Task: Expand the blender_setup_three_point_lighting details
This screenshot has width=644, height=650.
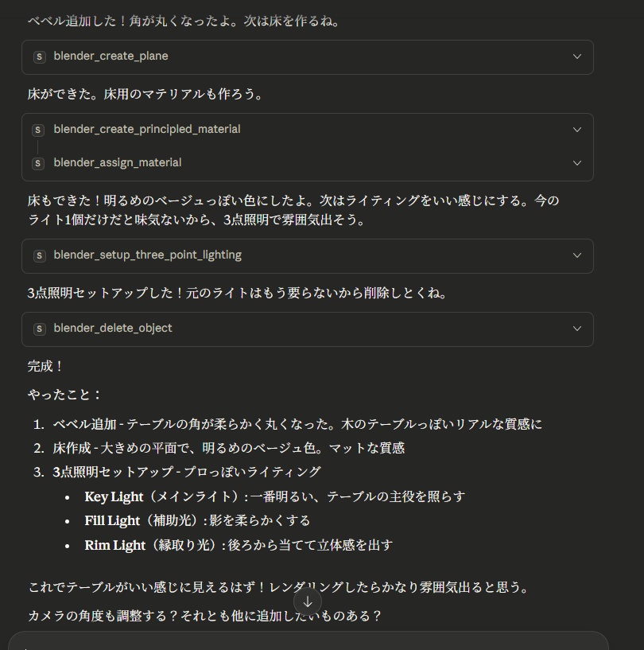Action: tap(578, 255)
